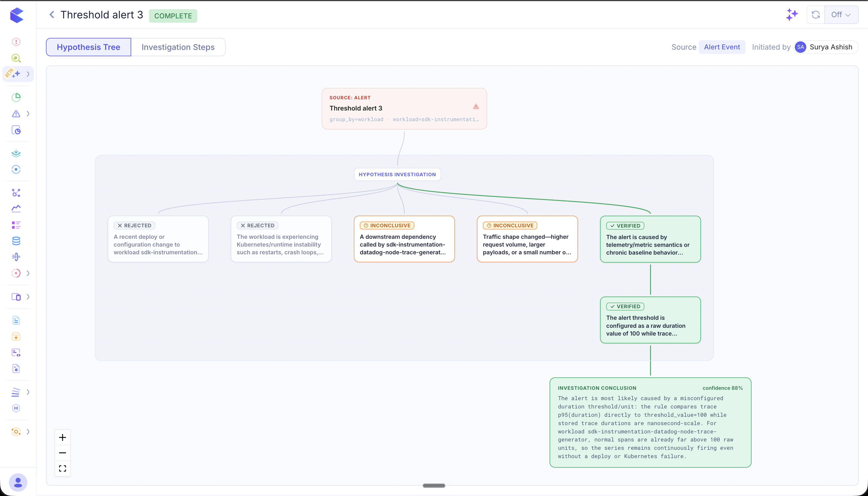Open the converging lines pipeline sidebar icon

[16, 257]
